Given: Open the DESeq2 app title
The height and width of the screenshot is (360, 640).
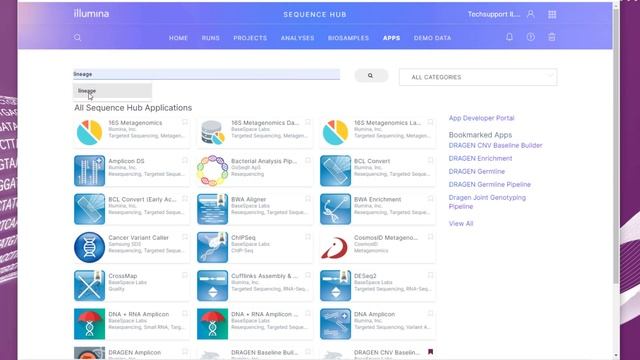Looking at the screenshot, I should (365, 276).
